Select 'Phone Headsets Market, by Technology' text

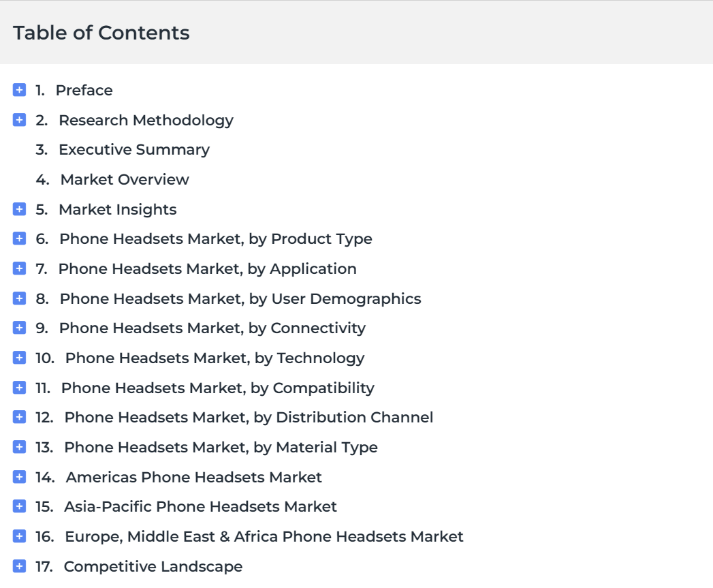(x=215, y=358)
